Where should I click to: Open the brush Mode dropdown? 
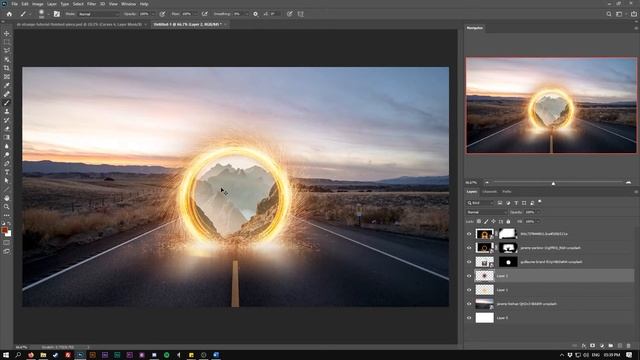(98, 14)
